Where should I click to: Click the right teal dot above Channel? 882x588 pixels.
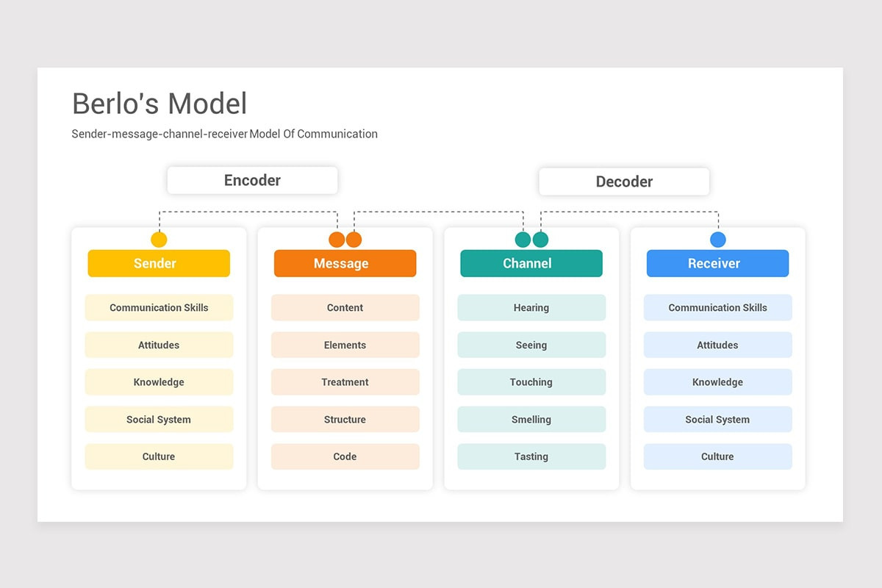[x=540, y=240]
